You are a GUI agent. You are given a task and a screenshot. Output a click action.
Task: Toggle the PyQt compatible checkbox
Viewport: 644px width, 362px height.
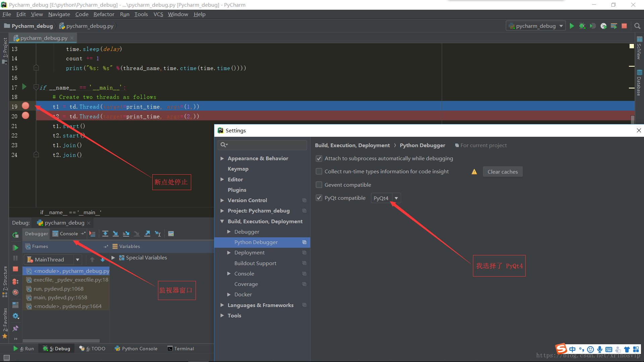(319, 198)
